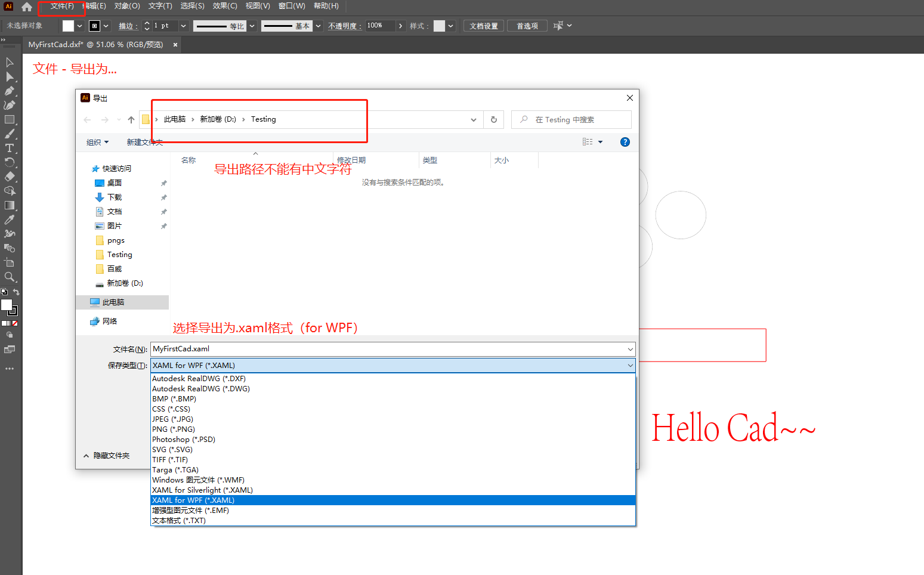
Task: Click the 新建文件夹 button
Action: pyautogui.click(x=144, y=142)
